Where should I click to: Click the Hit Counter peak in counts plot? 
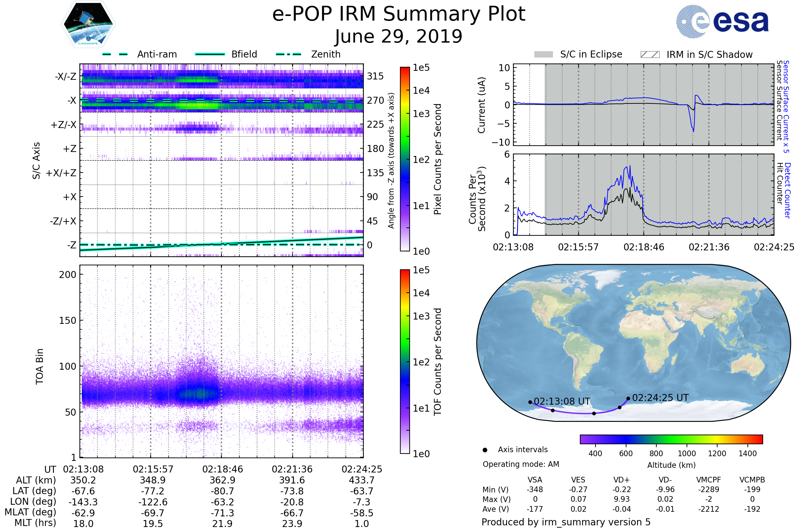click(630, 187)
